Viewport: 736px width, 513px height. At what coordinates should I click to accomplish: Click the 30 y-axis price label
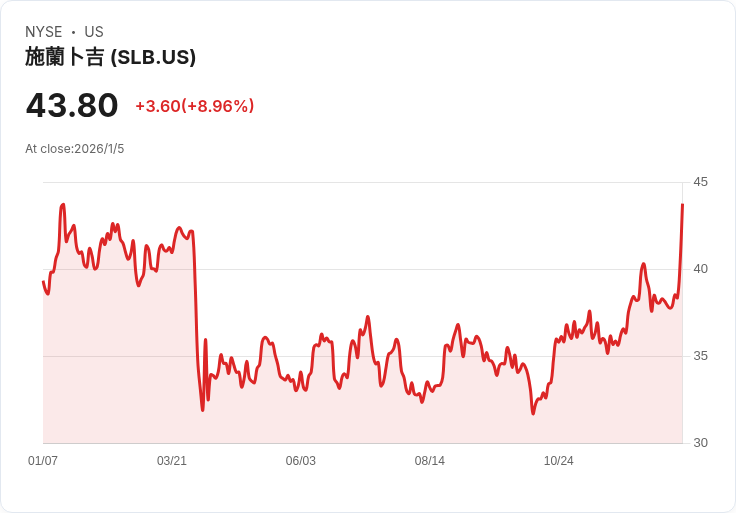700,443
